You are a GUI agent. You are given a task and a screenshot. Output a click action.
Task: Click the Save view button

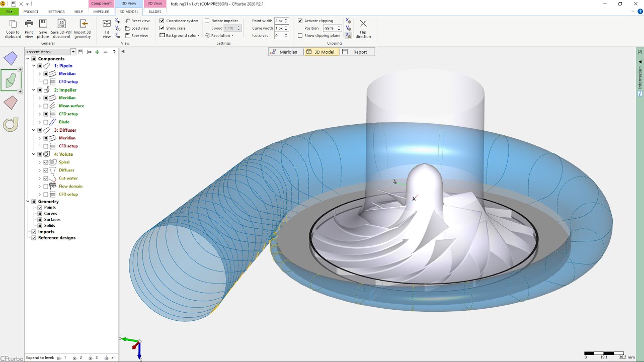pyautogui.click(x=136, y=35)
